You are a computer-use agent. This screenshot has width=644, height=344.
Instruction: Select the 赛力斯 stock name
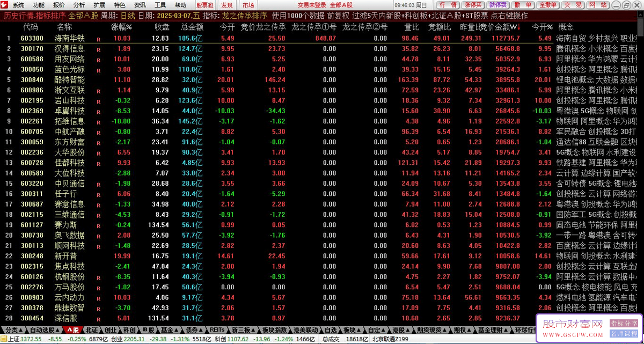tap(65, 225)
